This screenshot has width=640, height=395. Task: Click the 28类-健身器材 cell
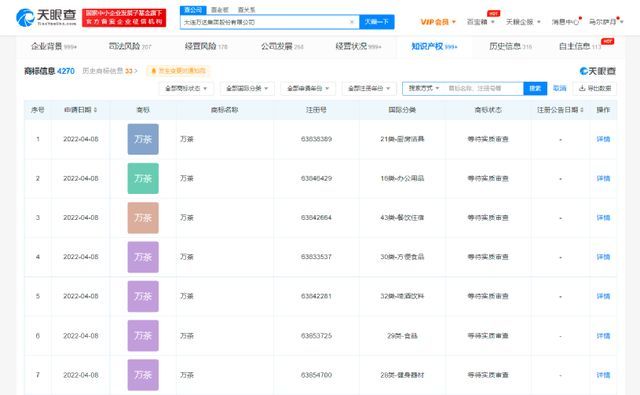click(402, 375)
